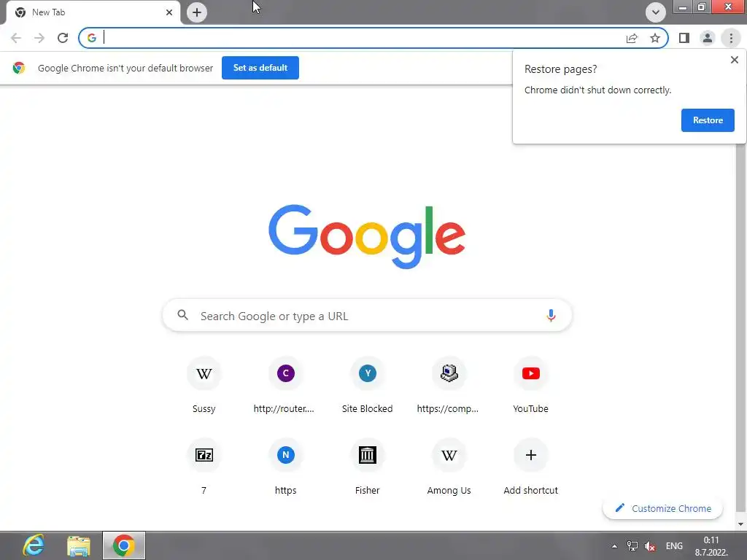
Task: Click the page vertical scrollbar
Action: 740,329
